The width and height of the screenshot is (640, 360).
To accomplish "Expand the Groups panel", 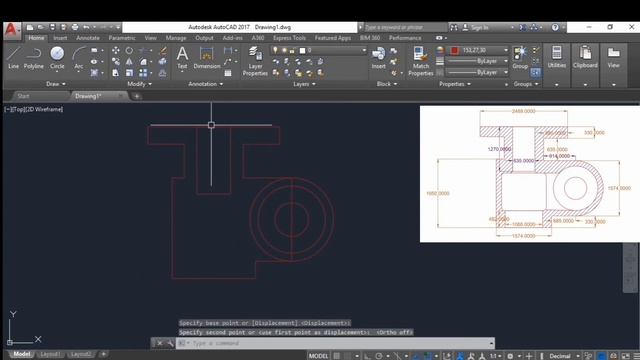I will [526, 84].
